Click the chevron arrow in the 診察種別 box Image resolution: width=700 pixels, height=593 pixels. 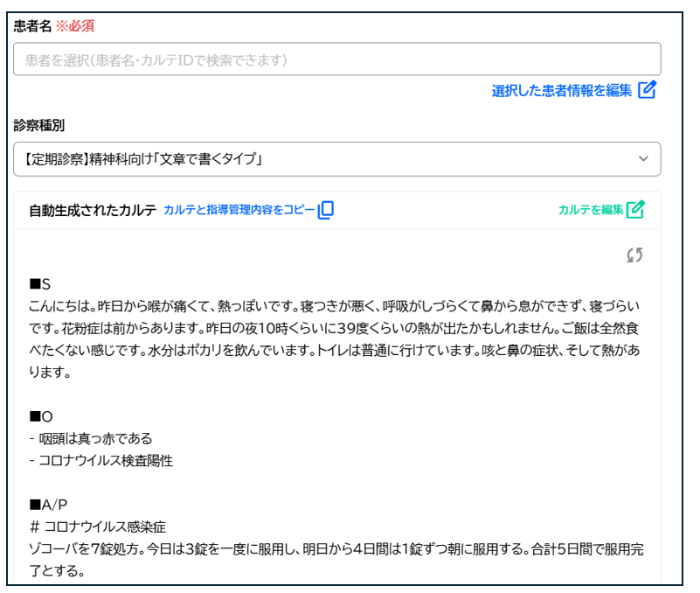pyautogui.click(x=643, y=159)
